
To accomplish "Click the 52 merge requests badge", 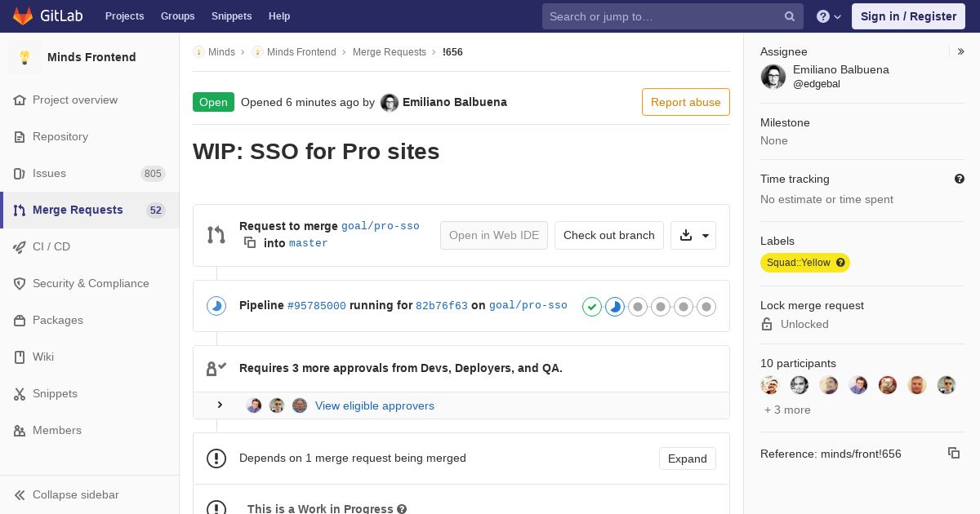I will (x=155, y=210).
